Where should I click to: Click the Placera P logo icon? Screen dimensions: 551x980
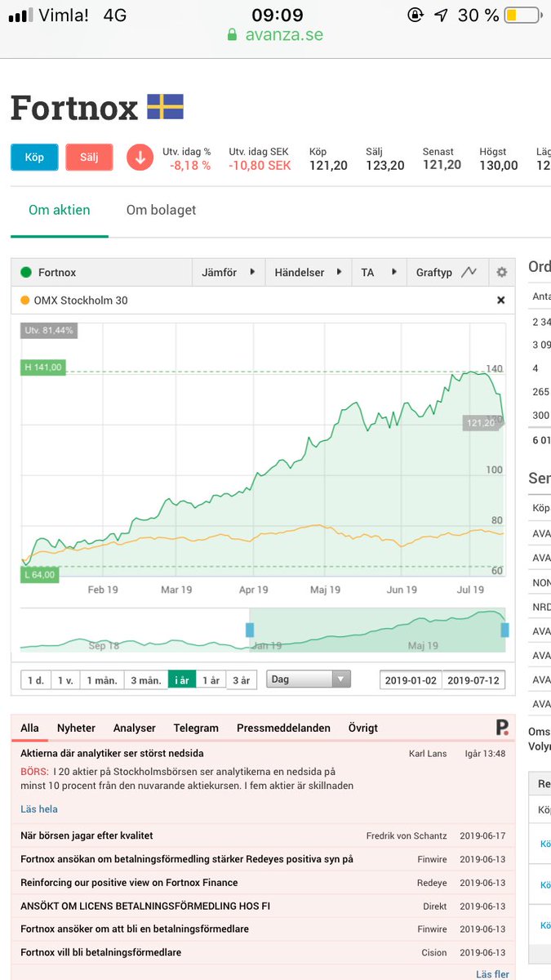pos(502,727)
